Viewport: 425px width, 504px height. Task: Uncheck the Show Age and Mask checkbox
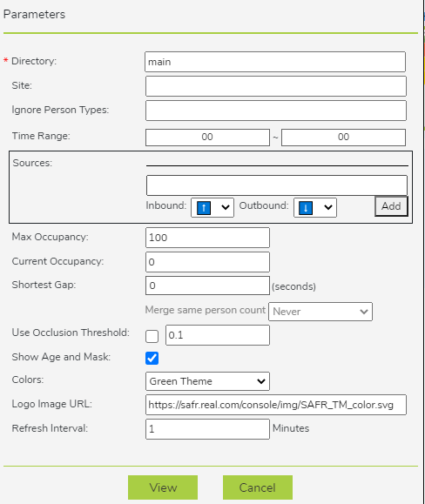pyautogui.click(x=152, y=358)
